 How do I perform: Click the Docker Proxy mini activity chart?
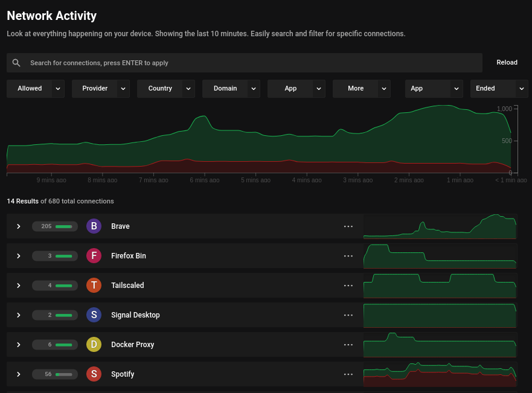440,345
